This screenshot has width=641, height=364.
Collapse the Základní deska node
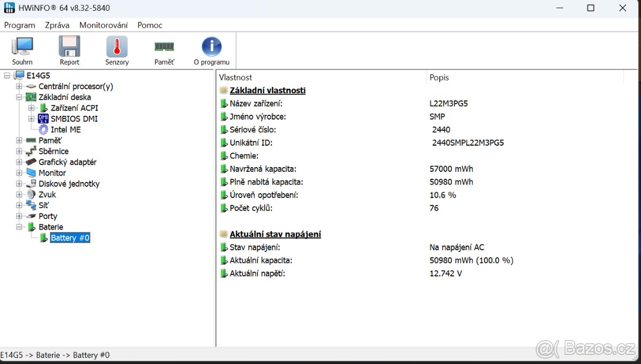coord(19,97)
